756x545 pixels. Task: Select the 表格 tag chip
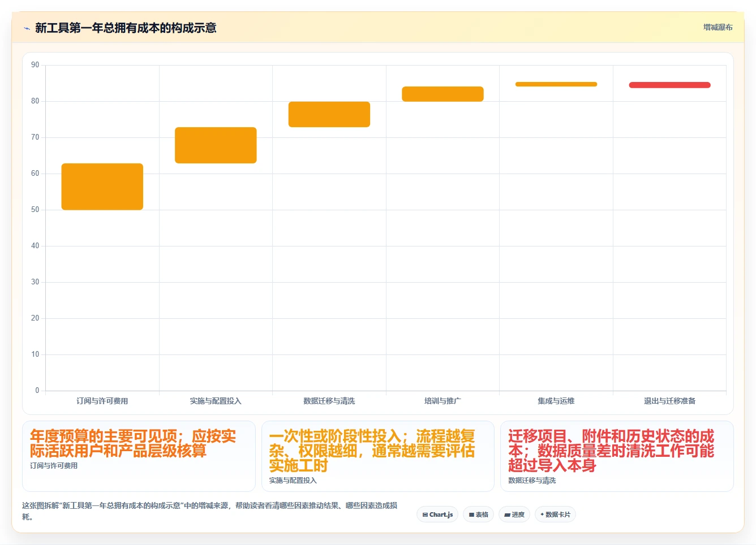coord(478,514)
